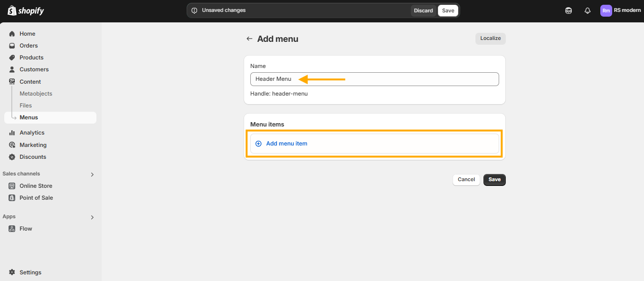The image size is (644, 281).
Task: Expand the Sales channels chevron
Action: click(x=92, y=174)
